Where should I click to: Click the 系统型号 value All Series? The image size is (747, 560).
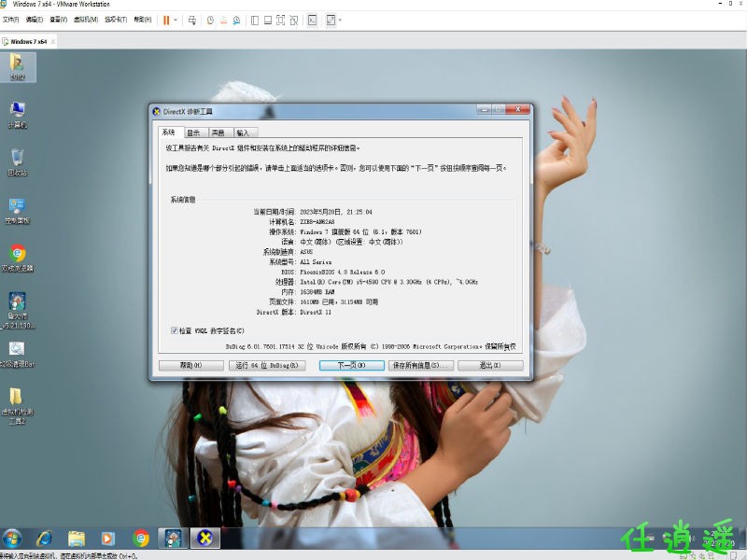(316, 262)
